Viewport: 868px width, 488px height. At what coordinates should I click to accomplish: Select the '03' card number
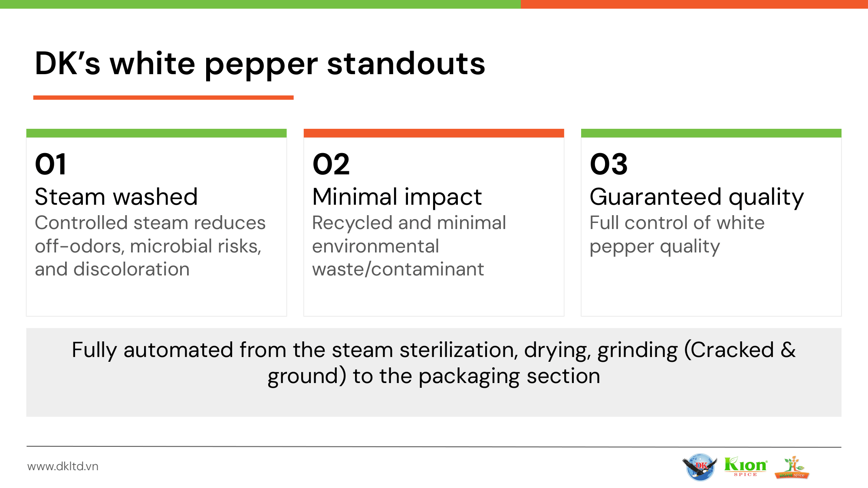point(608,164)
